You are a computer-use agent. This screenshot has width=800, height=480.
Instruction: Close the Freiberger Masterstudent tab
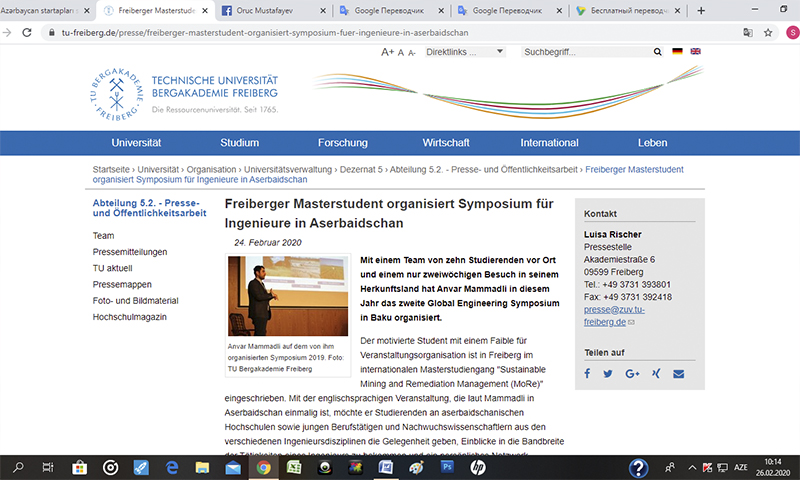[x=205, y=11]
